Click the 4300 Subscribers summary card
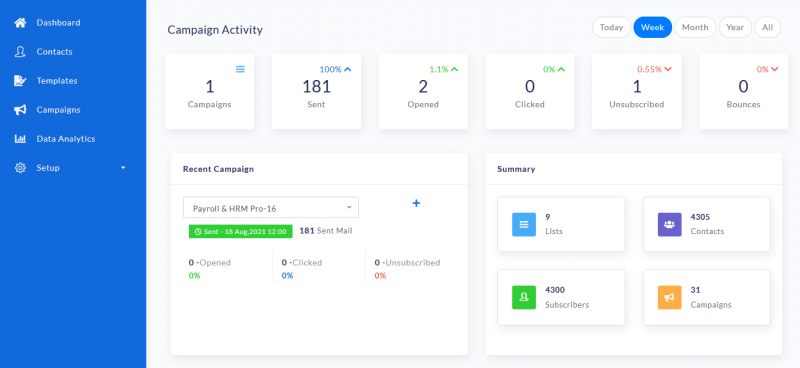The width and height of the screenshot is (800, 368). [x=561, y=297]
